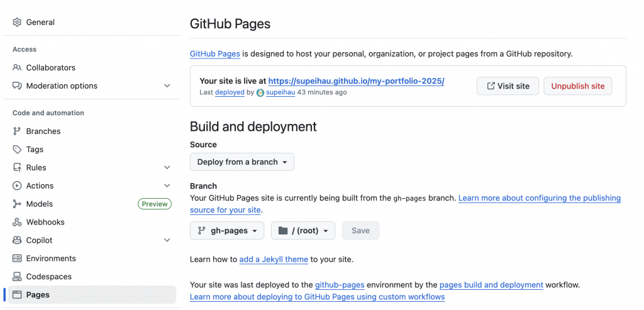
Task: Click the Branches git-branch icon in sidebar
Action: click(17, 131)
